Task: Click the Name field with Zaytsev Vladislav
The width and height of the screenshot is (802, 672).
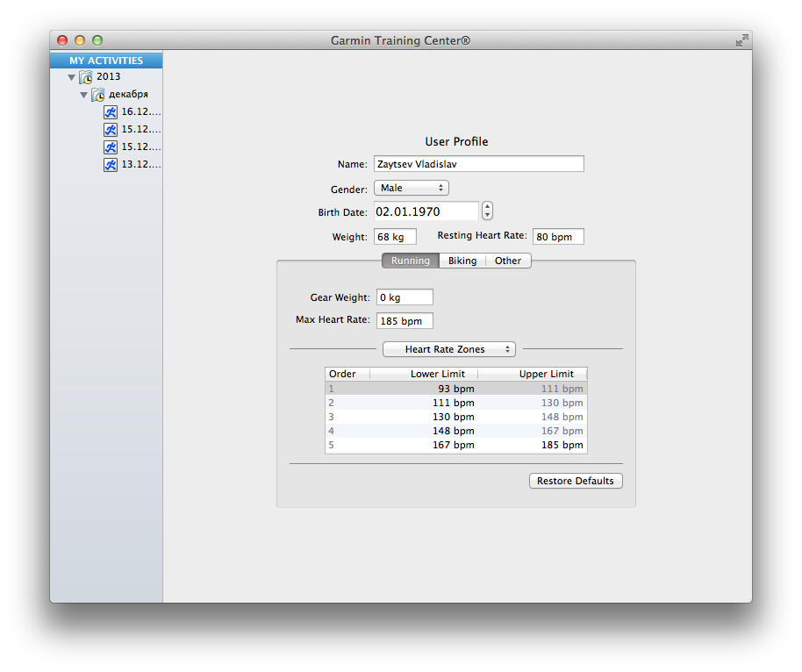Action: tap(479, 164)
